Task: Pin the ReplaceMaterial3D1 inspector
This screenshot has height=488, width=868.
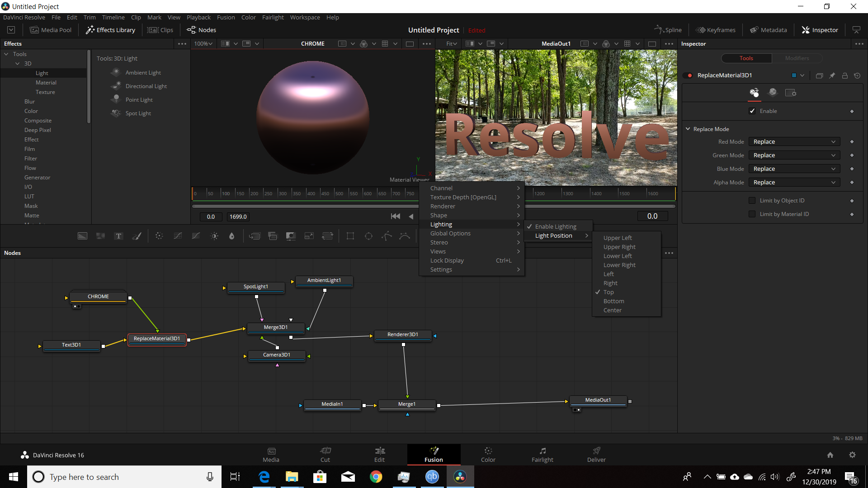Action: coord(832,75)
